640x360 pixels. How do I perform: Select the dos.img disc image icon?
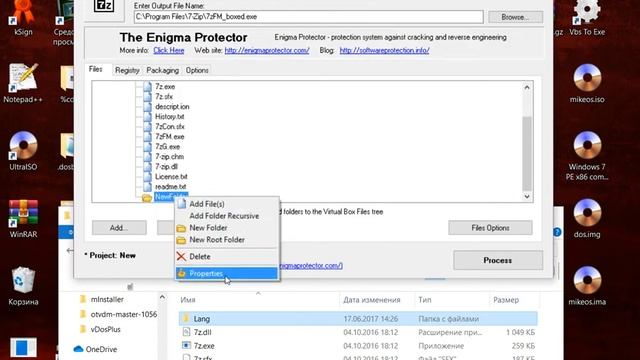pos(587,218)
